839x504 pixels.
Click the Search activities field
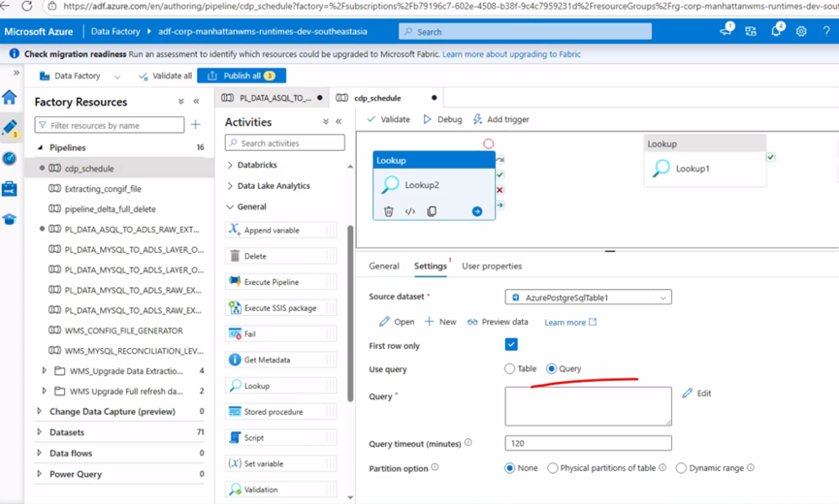[x=284, y=142]
